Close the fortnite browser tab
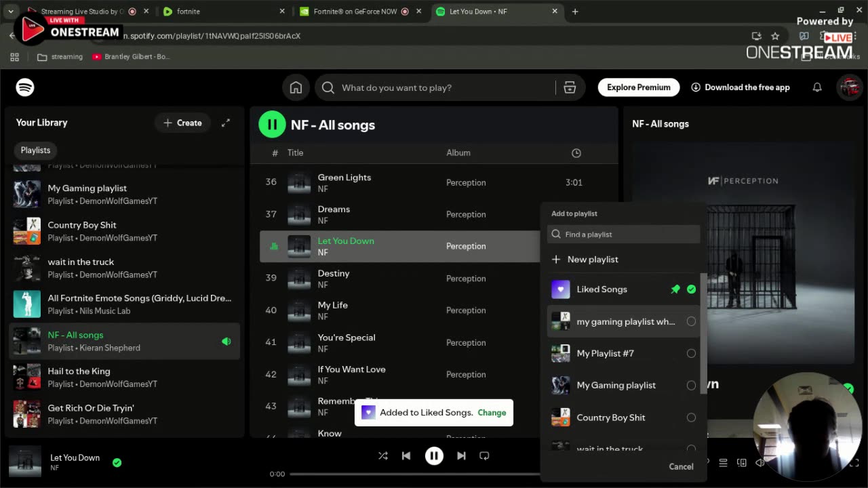 pyautogui.click(x=282, y=12)
